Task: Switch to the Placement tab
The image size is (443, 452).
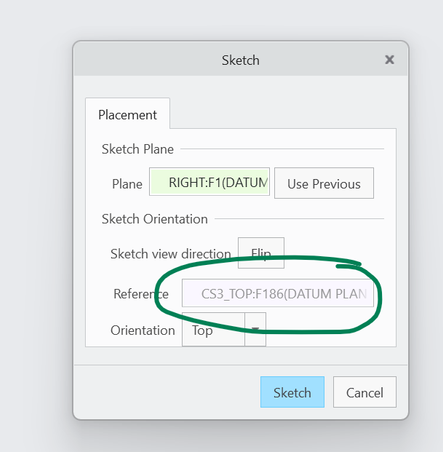Action: [x=127, y=114]
